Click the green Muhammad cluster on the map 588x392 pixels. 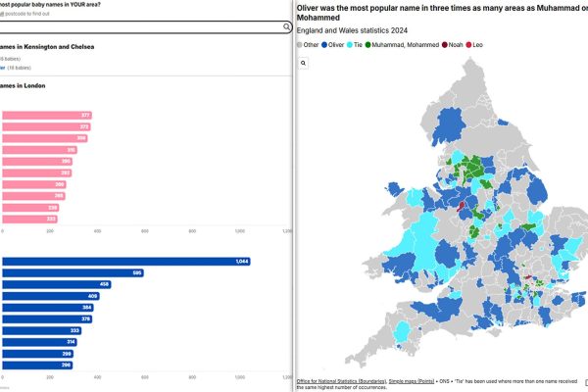coord(477,167)
